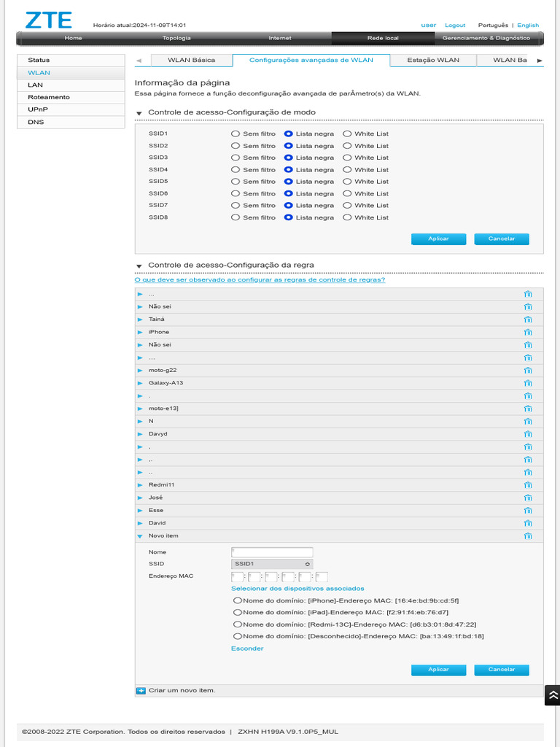Delete the 'Tainá' rule with trash icon

(x=528, y=320)
